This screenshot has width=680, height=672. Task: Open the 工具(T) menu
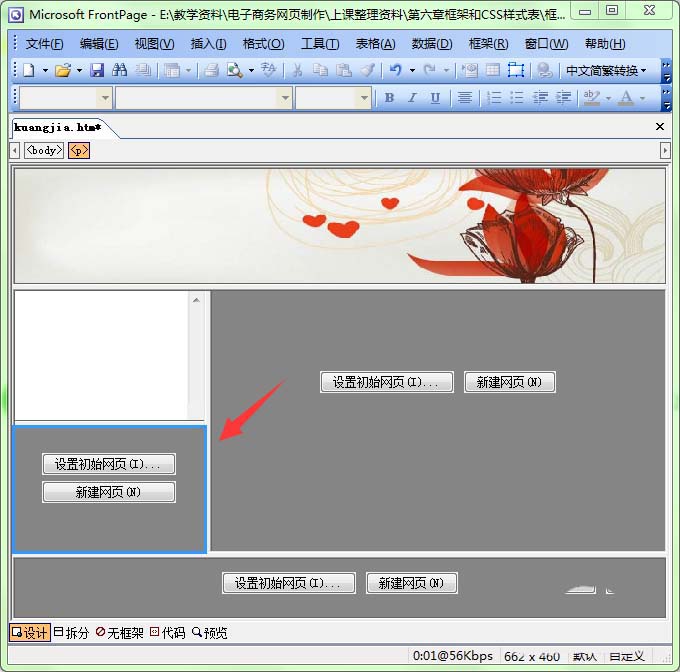320,44
